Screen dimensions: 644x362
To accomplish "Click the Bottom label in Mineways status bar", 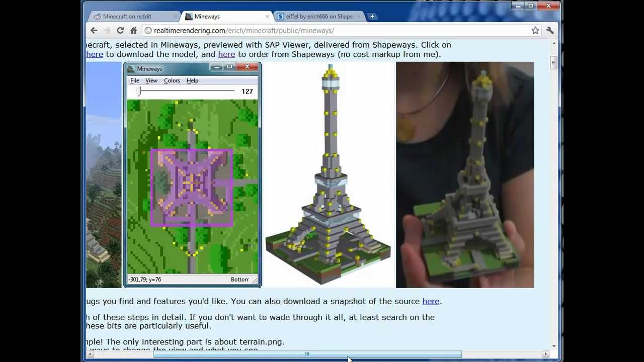I will click(240, 280).
